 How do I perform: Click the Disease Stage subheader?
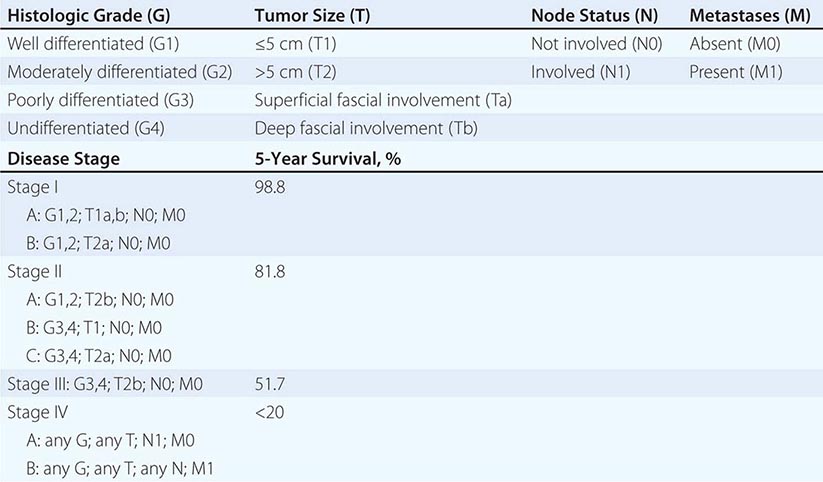(63, 157)
